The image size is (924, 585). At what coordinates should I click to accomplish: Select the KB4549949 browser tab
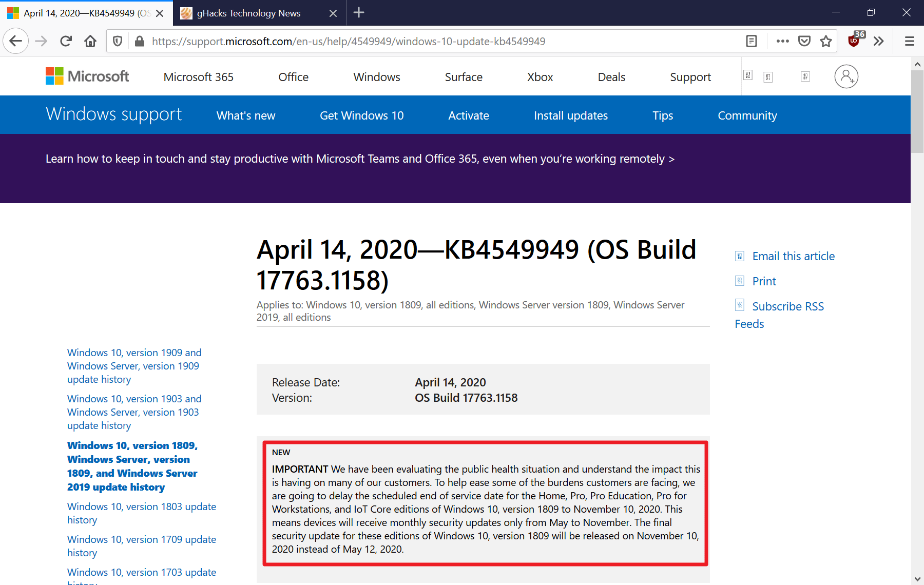[86, 13]
